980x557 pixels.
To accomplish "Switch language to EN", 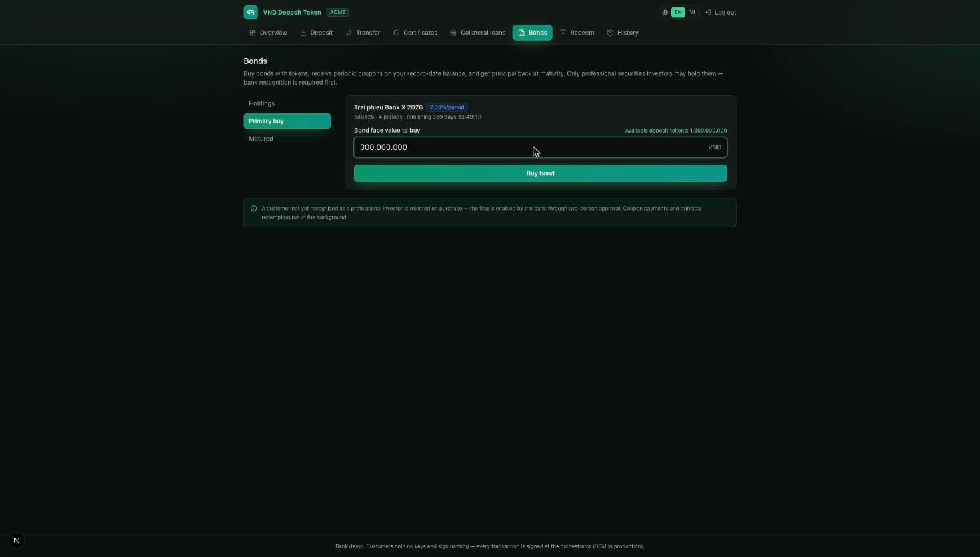I will pos(678,12).
